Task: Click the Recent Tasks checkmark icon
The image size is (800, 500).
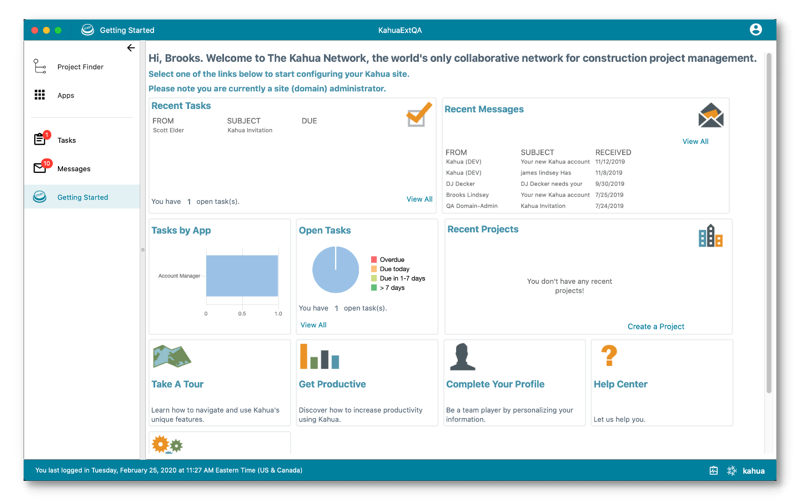Action: click(419, 114)
